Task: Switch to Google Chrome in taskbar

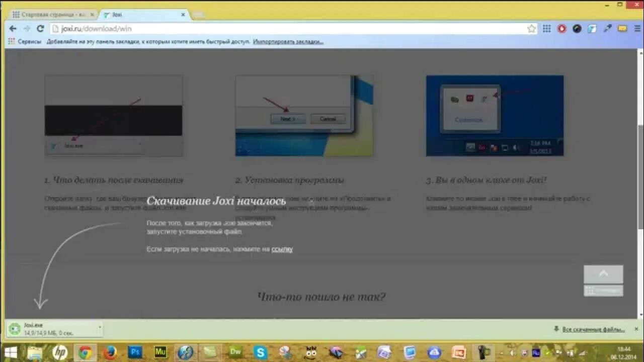Action: point(85,352)
